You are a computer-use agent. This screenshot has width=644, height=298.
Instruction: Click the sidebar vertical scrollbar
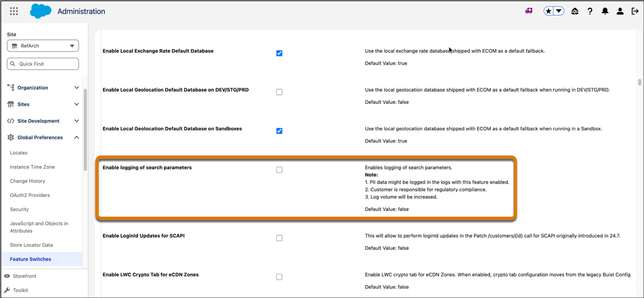tap(85, 130)
